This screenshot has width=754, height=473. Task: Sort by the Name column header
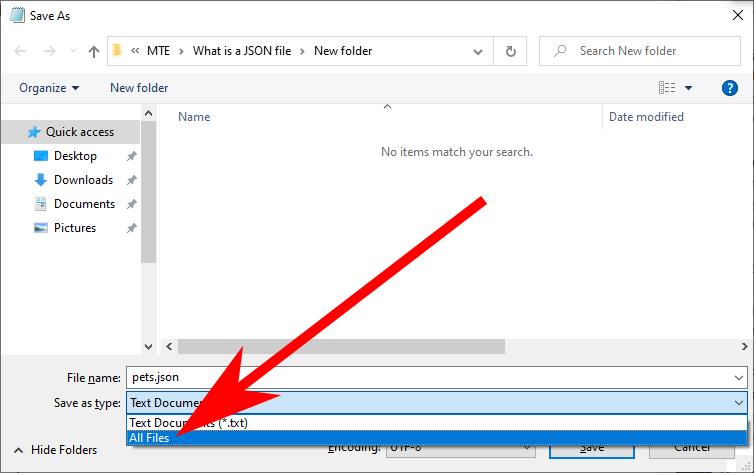pos(194,117)
